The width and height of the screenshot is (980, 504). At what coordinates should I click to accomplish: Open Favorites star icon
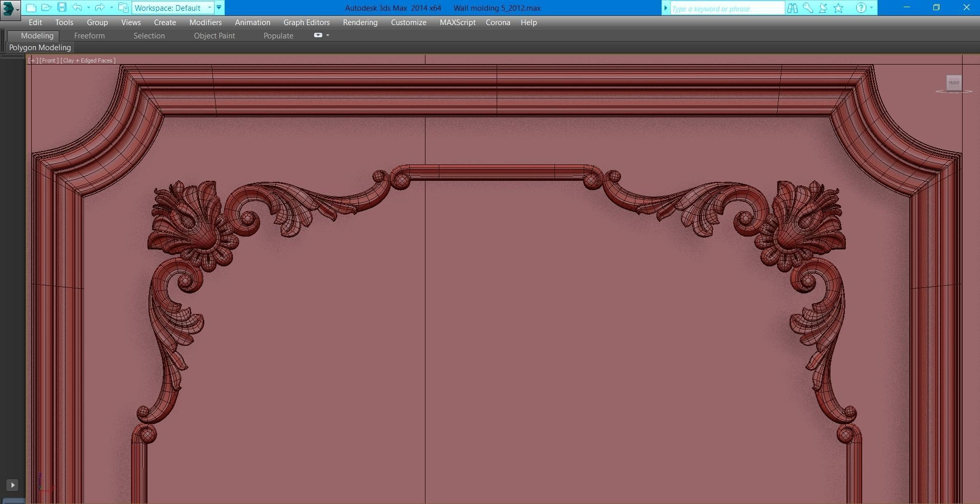[x=839, y=8]
